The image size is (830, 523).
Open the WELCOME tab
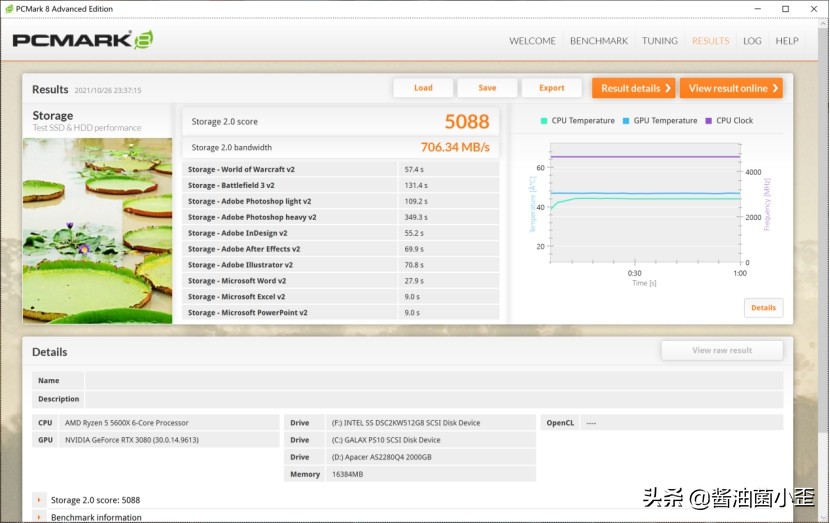tap(532, 41)
